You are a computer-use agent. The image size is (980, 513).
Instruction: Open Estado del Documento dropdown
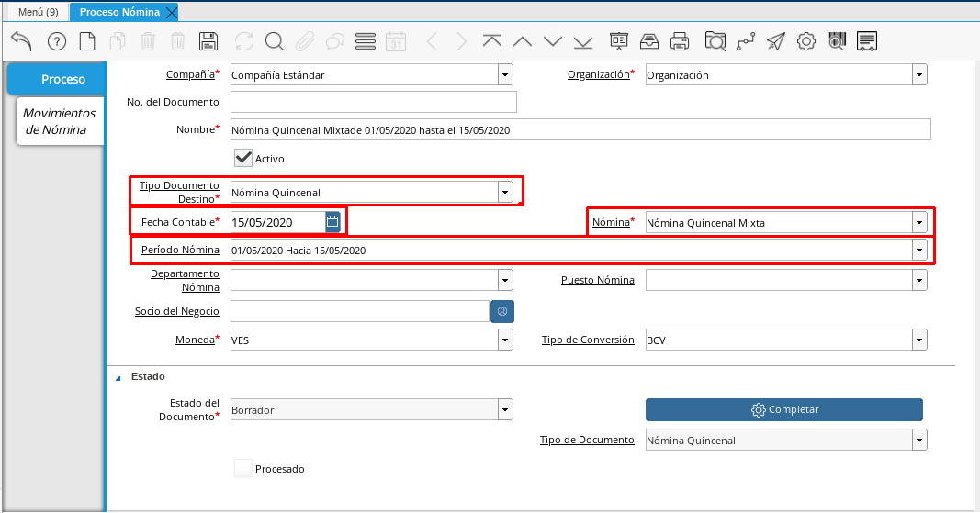click(x=506, y=410)
